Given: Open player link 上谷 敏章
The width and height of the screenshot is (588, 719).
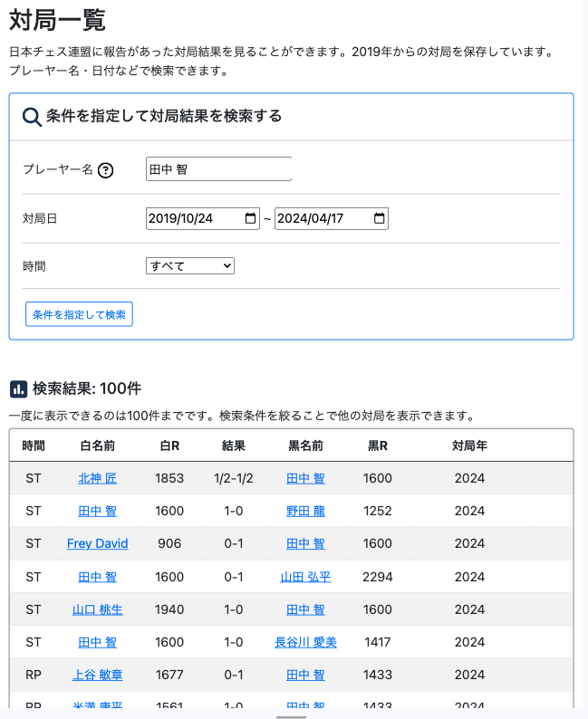Looking at the screenshot, I should click(x=97, y=675).
